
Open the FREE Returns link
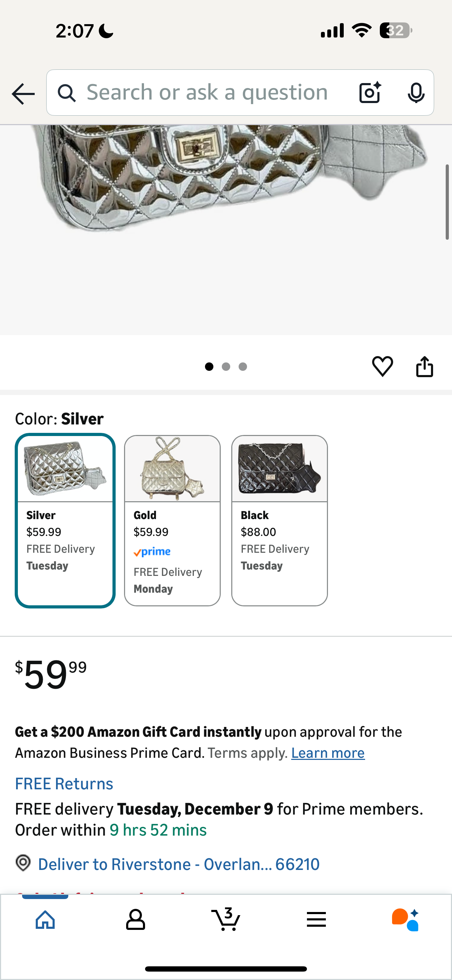[64, 784]
